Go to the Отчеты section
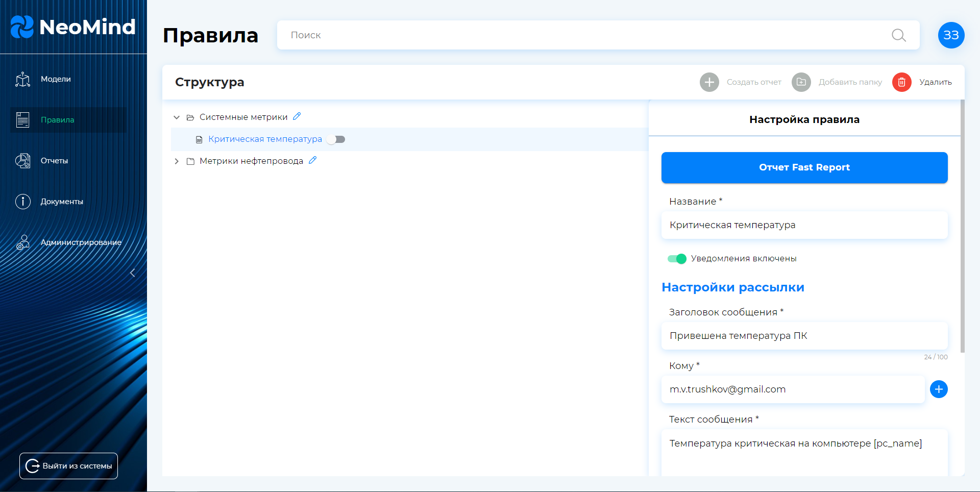Screen dimensions: 980x492 pyautogui.click(x=68, y=161)
